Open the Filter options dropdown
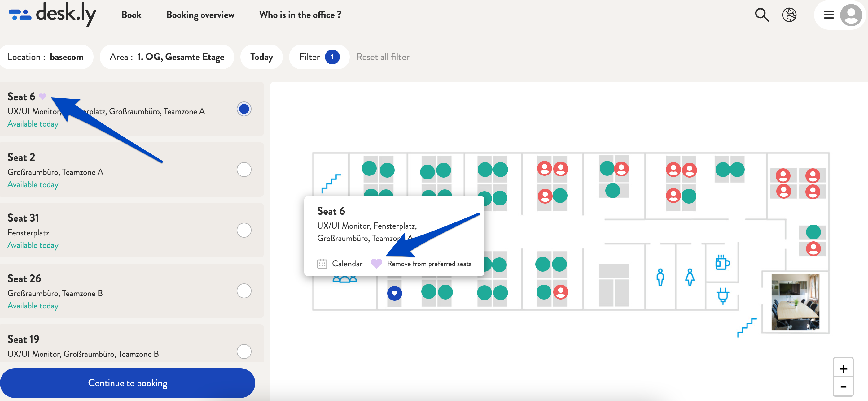The width and height of the screenshot is (868, 401). pos(318,57)
